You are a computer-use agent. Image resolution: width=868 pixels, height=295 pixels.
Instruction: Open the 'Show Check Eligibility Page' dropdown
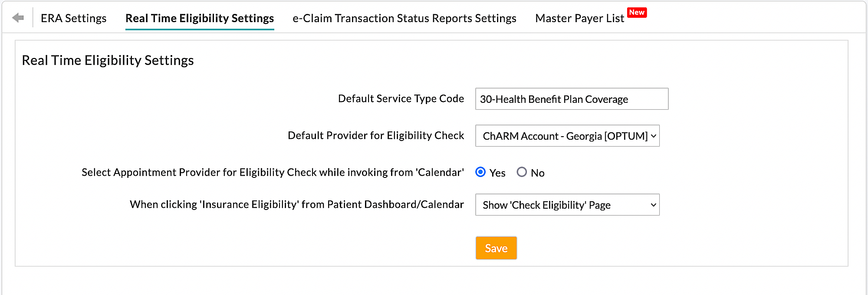click(x=567, y=205)
